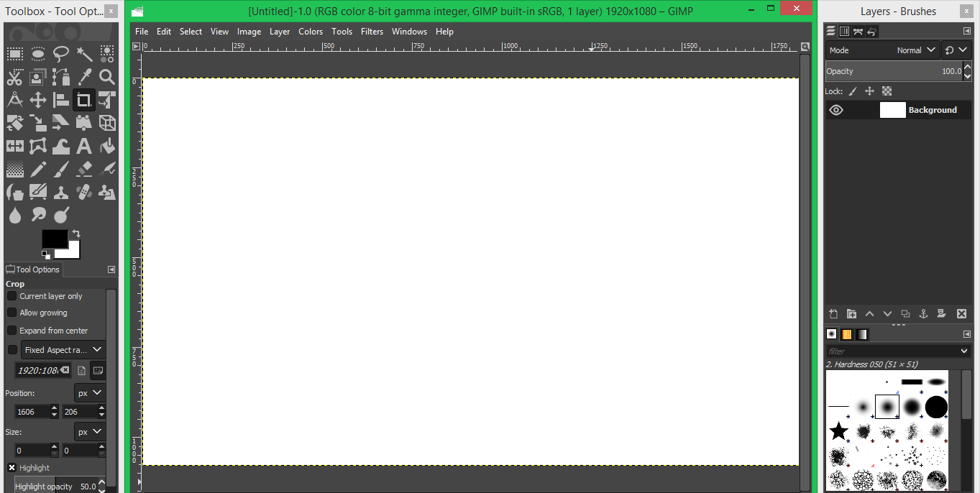Open Position units px dropdown
980x493 pixels.
click(90, 393)
